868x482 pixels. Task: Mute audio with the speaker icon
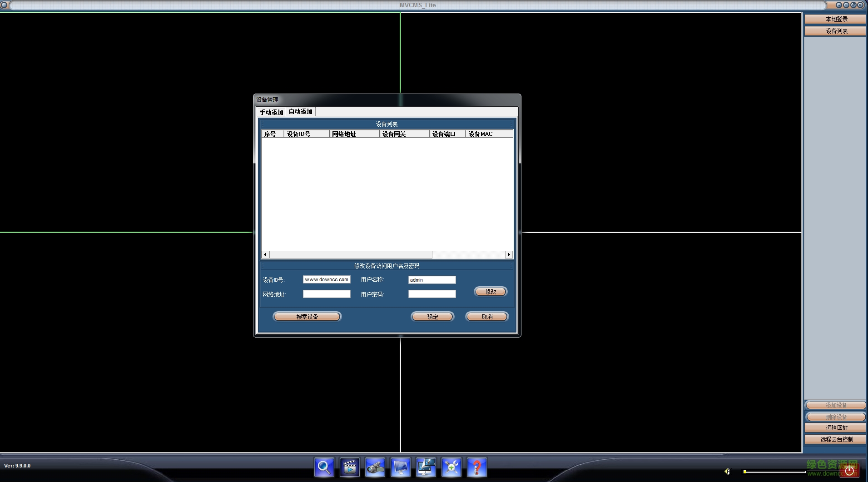(727, 472)
